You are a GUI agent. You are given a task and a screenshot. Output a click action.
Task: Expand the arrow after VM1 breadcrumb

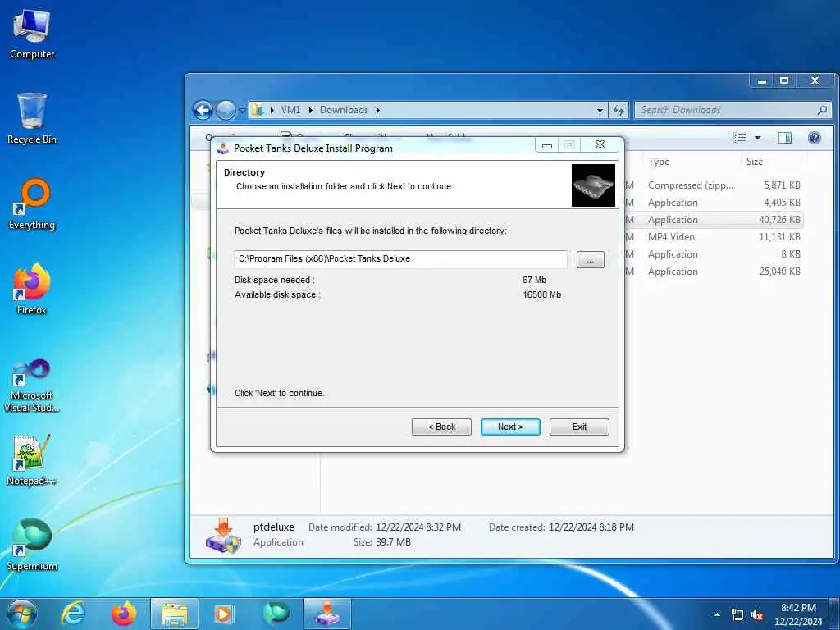click(310, 110)
